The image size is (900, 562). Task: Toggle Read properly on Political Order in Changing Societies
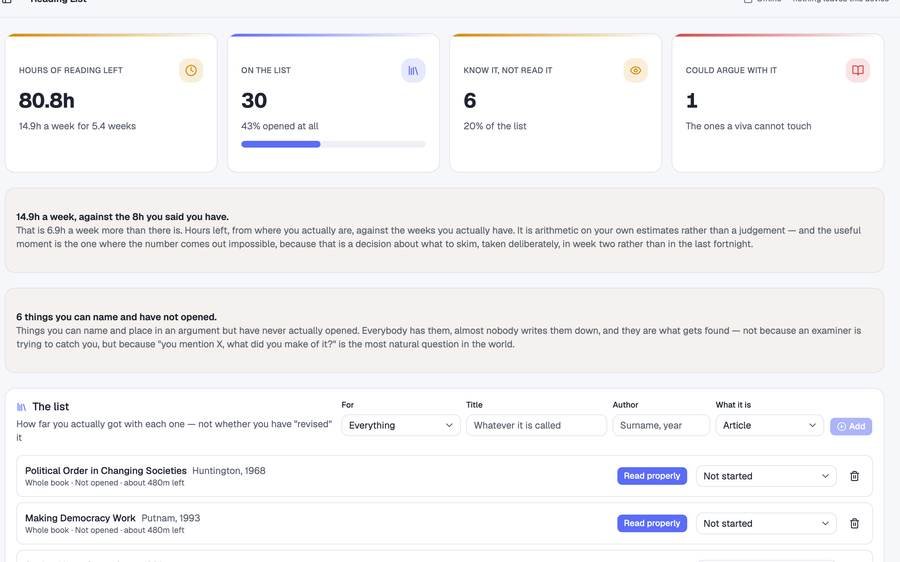tap(652, 476)
